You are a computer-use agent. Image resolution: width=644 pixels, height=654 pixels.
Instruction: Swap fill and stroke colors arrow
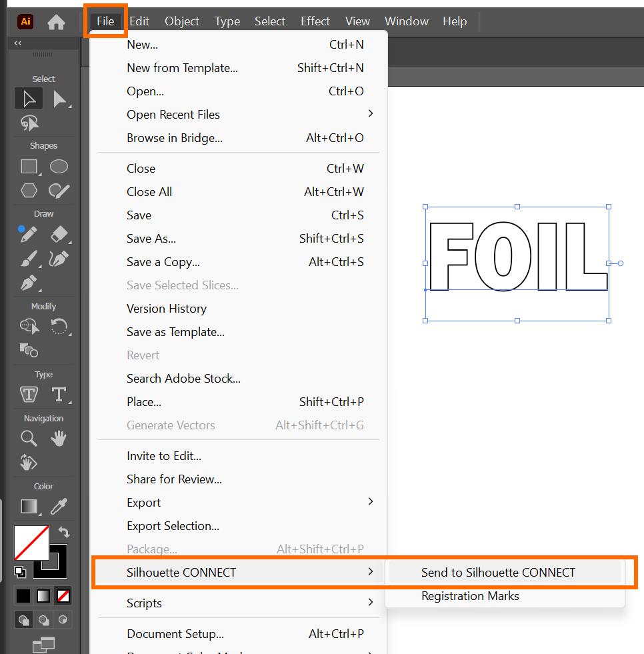(64, 532)
